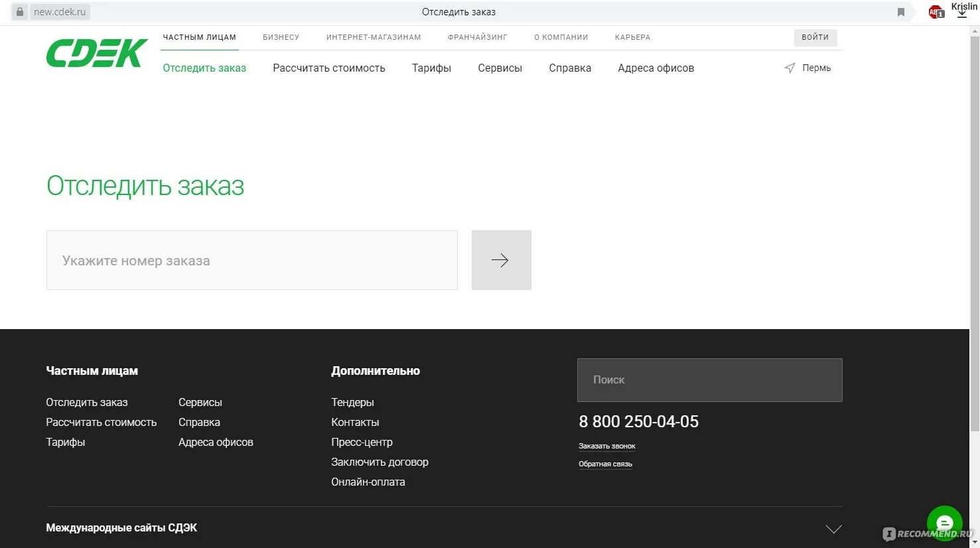This screenshot has height=548, width=980.
Task: Open the green chat widget
Action: (944, 523)
